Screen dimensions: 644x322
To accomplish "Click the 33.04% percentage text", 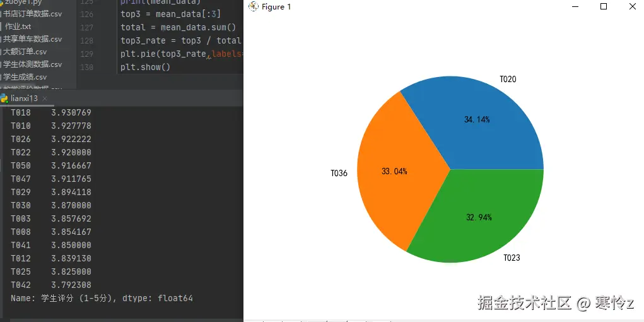I will pos(394,172).
